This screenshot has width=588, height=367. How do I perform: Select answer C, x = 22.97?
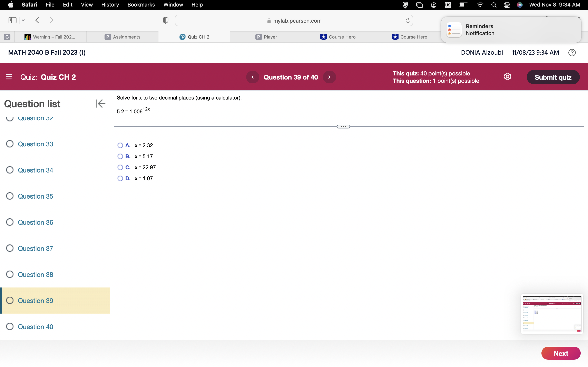tap(120, 167)
